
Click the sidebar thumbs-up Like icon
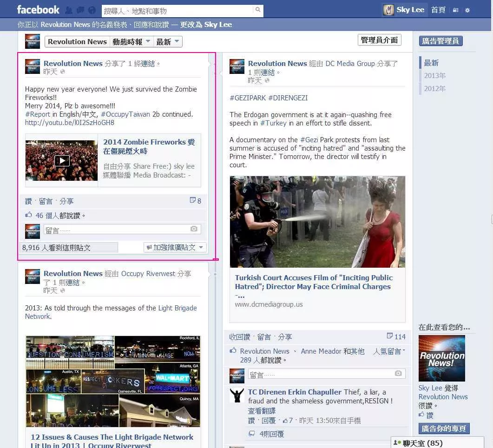[421, 415]
